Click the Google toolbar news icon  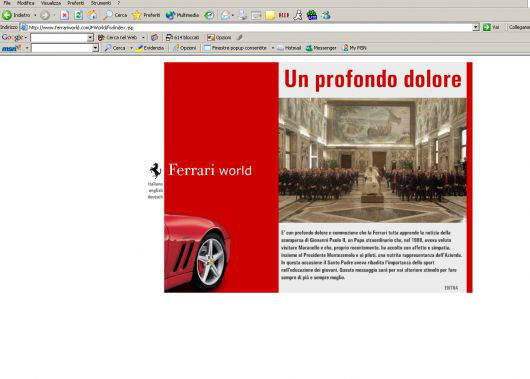point(154,38)
